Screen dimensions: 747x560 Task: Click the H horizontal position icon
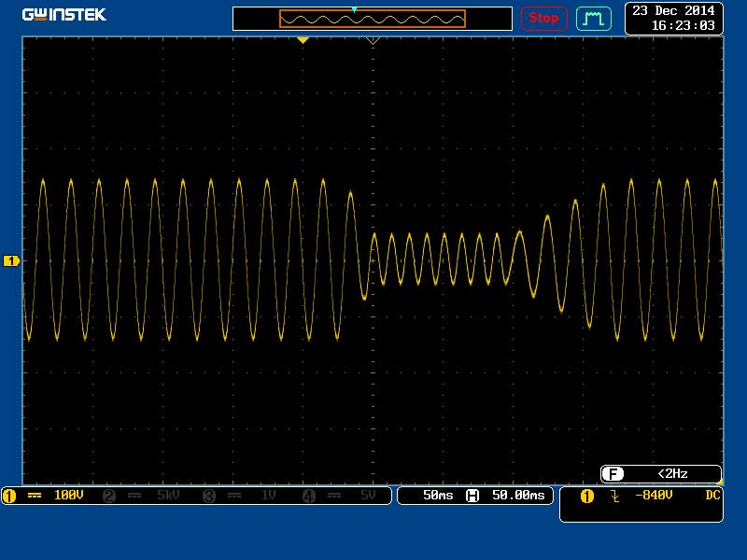tap(472, 496)
